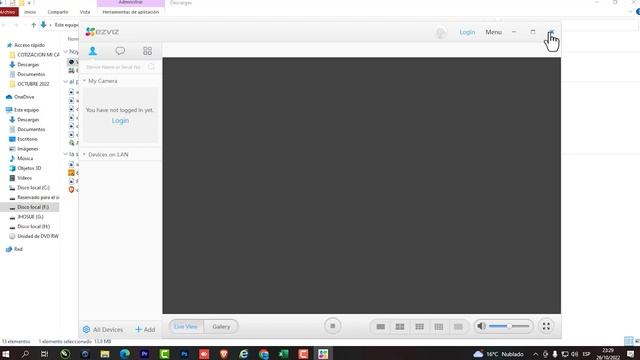Open the Vista ribbon tab in Explorer
The height and width of the screenshot is (360, 640).
[85, 12]
